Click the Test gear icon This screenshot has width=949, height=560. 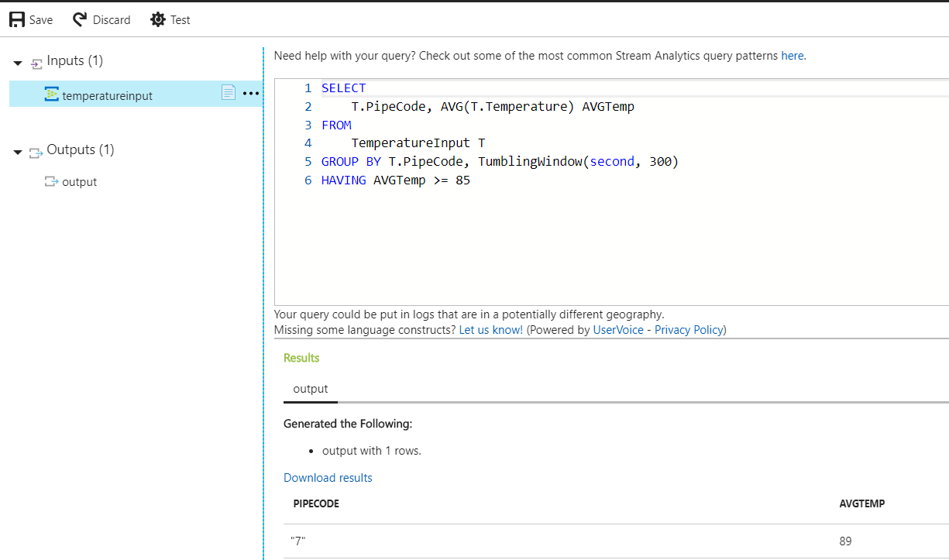pyautogui.click(x=158, y=19)
